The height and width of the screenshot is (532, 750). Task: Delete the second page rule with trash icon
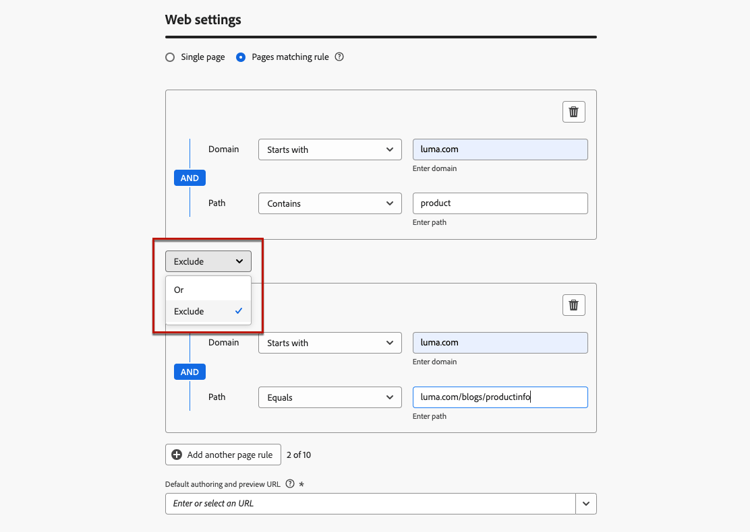point(573,305)
